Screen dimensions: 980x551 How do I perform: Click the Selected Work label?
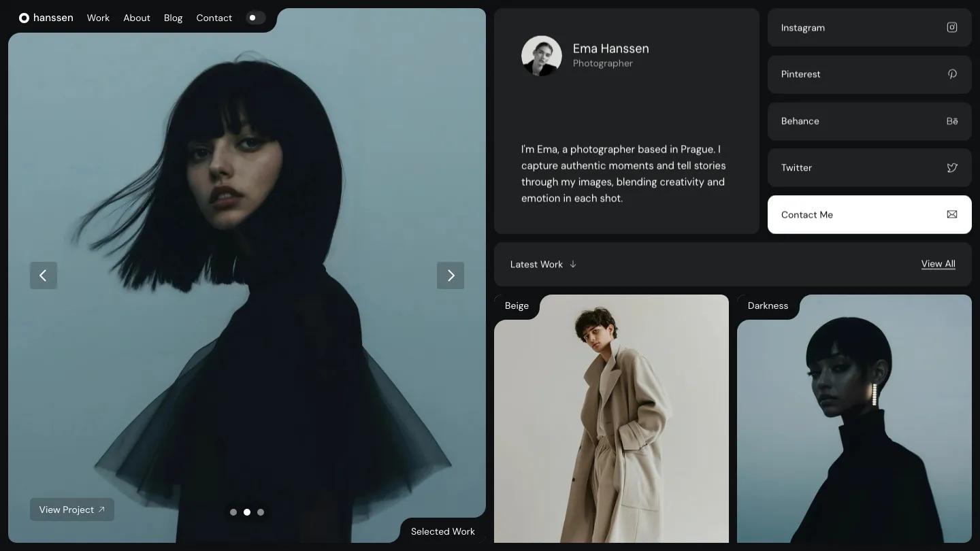coord(443,531)
